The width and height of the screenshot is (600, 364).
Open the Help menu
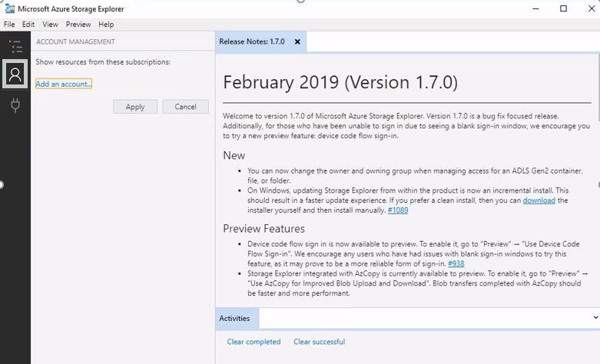coord(106,25)
